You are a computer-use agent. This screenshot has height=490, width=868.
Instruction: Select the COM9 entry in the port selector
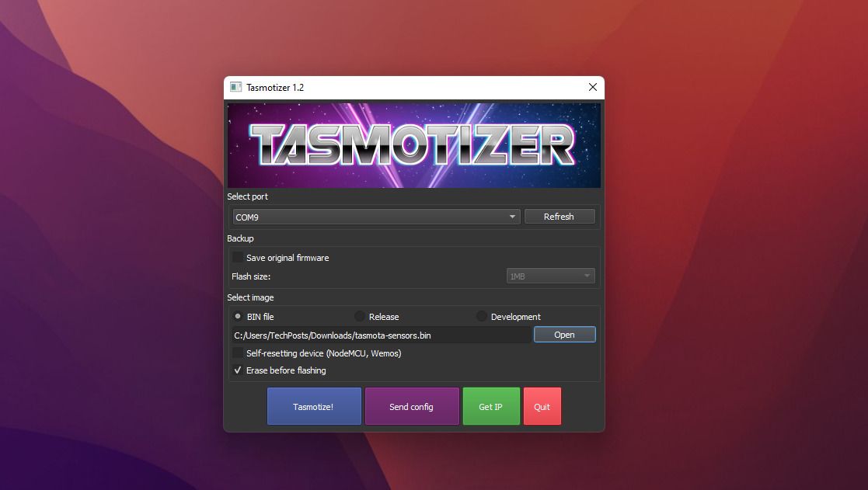coord(311,216)
